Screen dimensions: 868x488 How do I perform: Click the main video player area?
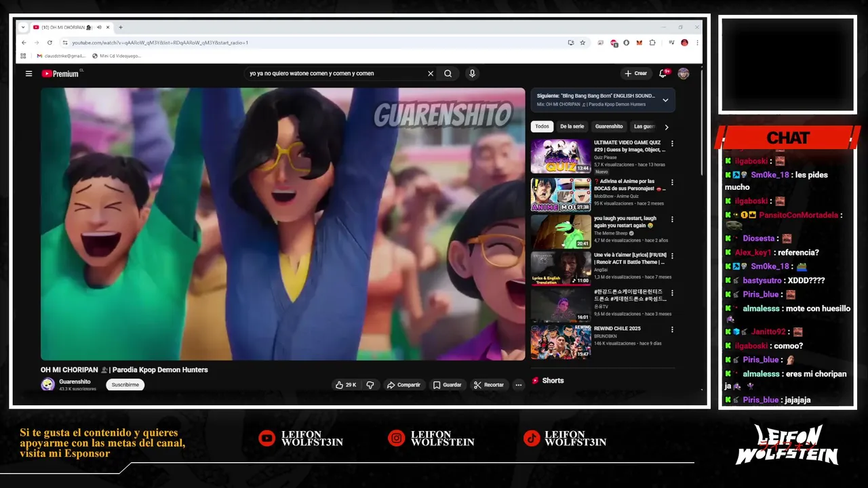click(283, 224)
